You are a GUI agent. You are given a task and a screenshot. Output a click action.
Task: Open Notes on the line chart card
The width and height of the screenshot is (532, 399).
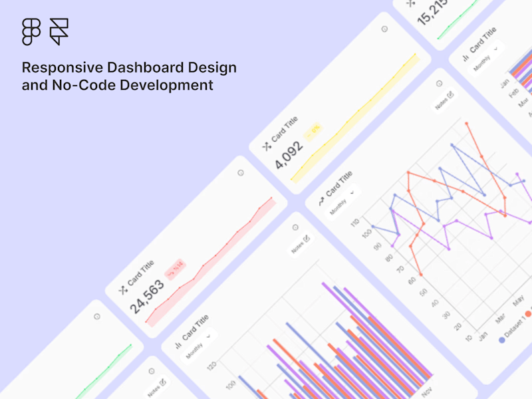click(x=444, y=100)
